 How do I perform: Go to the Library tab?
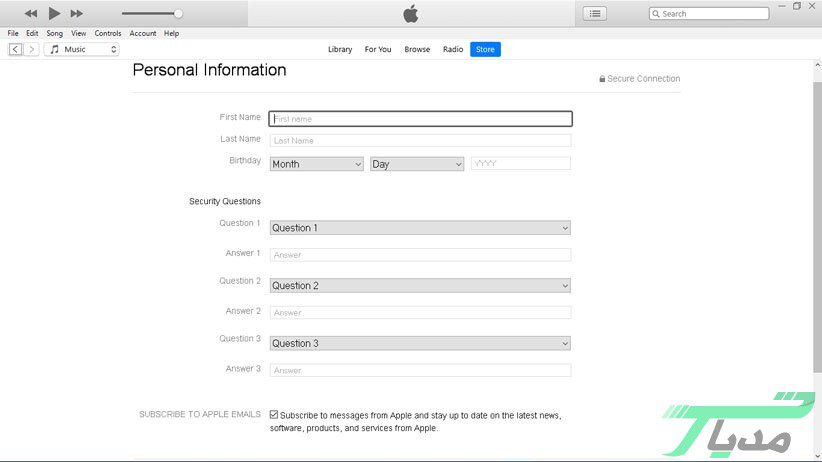340,49
